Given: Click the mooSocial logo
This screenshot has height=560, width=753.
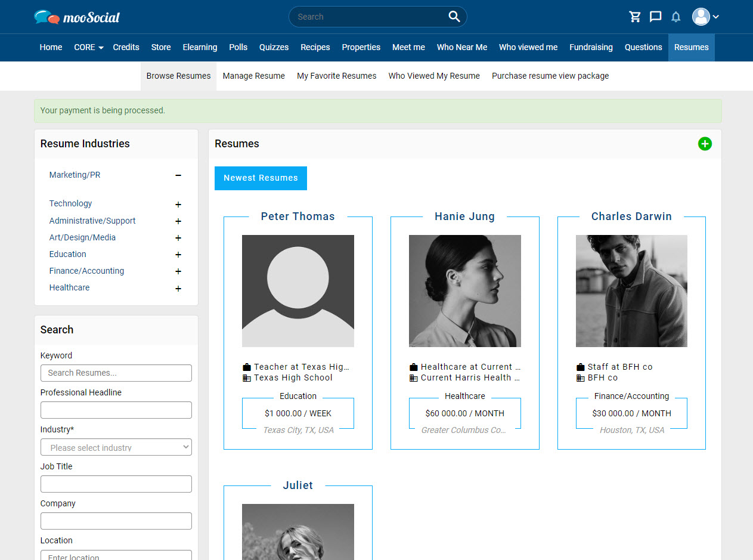Looking at the screenshot, I should pyautogui.click(x=77, y=17).
